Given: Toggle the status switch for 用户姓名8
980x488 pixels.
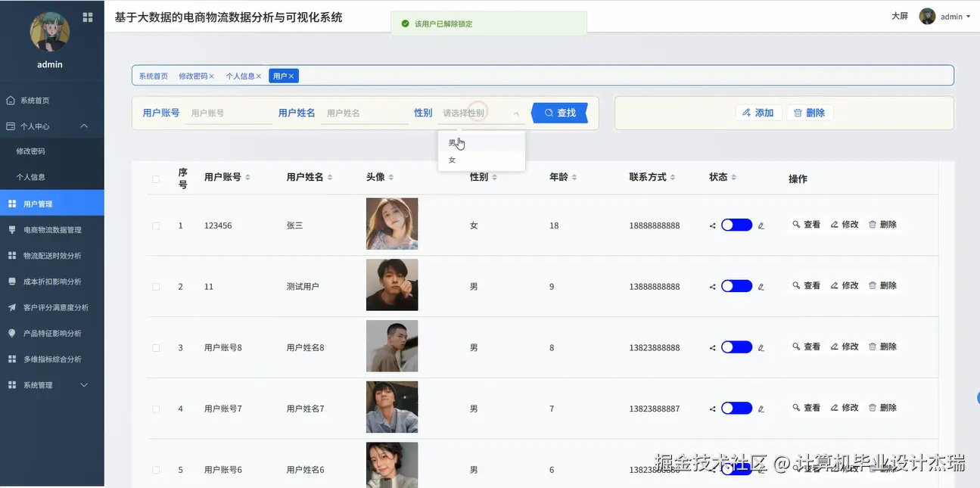Looking at the screenshot, I should 736,347.
